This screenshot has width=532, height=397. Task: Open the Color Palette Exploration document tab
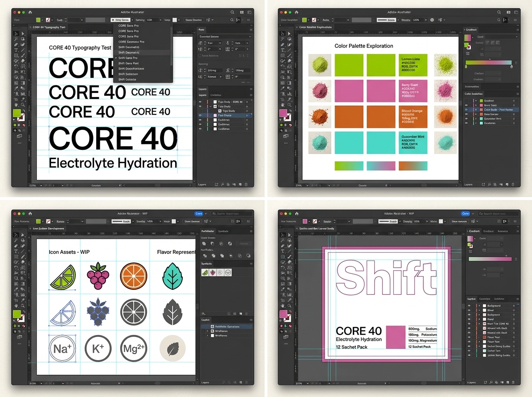coord(316,27)
